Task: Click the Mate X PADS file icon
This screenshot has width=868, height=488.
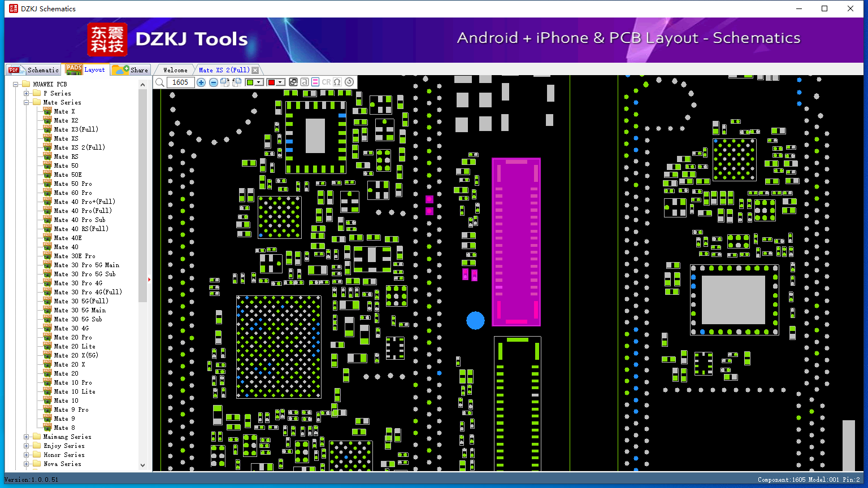Action: 47,111
